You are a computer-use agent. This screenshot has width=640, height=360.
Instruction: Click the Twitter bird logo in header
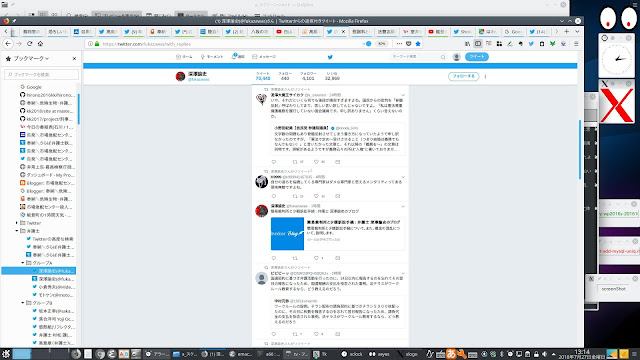click(x=330, y=57)
